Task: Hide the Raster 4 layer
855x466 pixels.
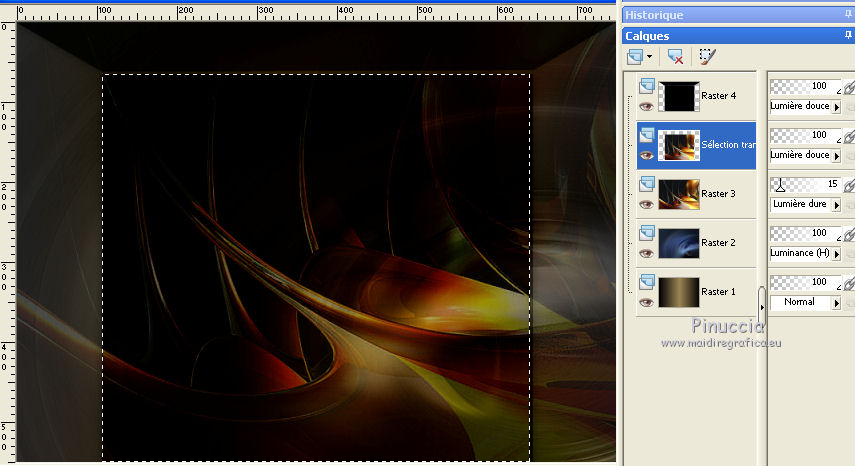Action: [646, 106]
